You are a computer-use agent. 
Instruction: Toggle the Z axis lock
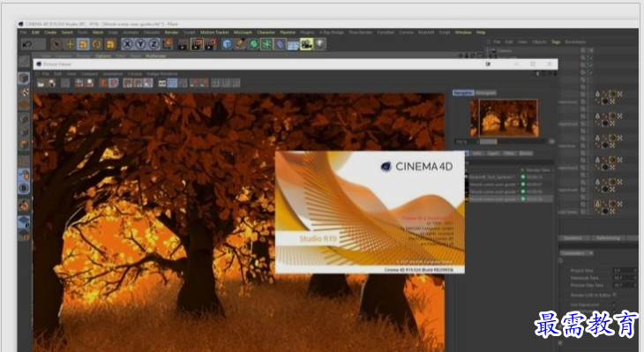point(154,44)
